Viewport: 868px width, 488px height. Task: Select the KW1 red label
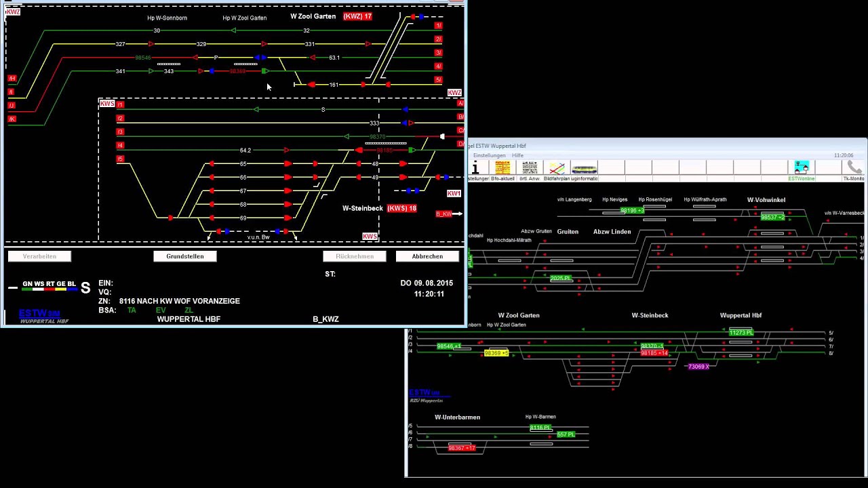pyautogui.click(x=454, y=194)
